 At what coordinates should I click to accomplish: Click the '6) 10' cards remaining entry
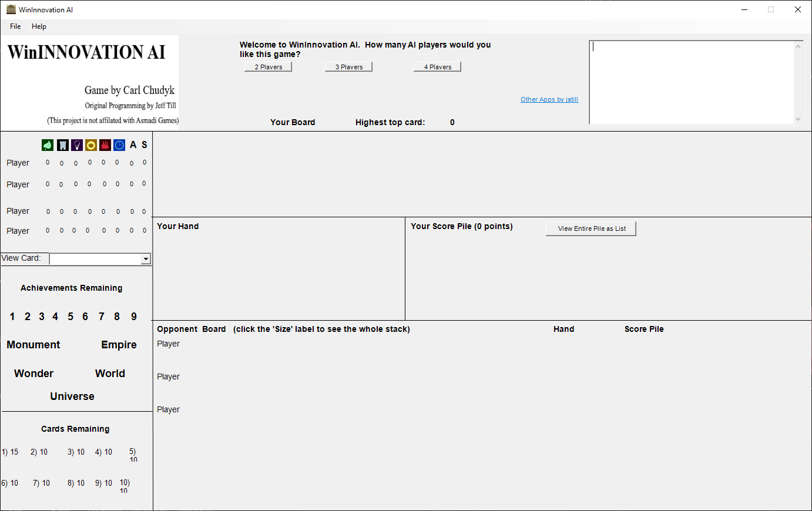coord(10,483)
